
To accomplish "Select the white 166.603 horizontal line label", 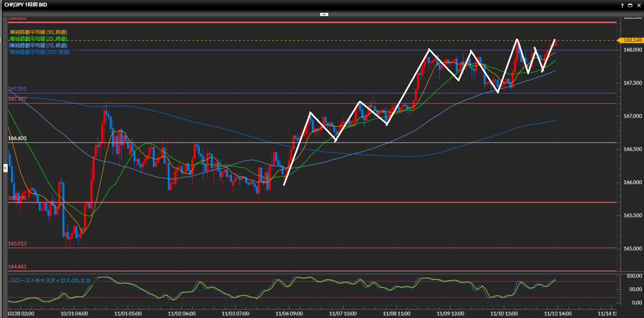I will 17,138.
